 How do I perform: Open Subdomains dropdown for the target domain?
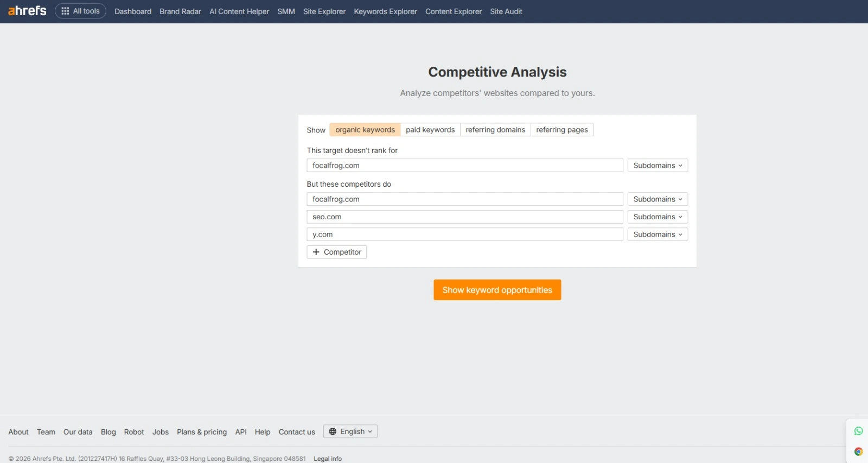click(658, 166)
